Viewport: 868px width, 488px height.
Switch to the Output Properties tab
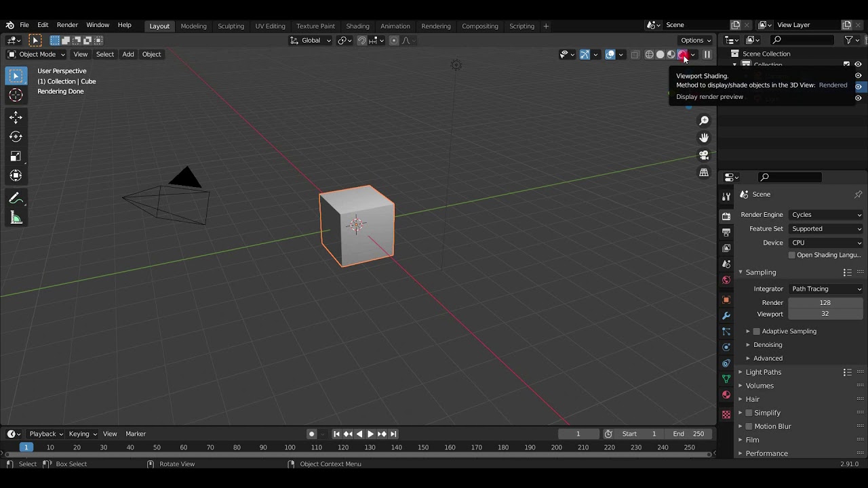click(726, 232)
